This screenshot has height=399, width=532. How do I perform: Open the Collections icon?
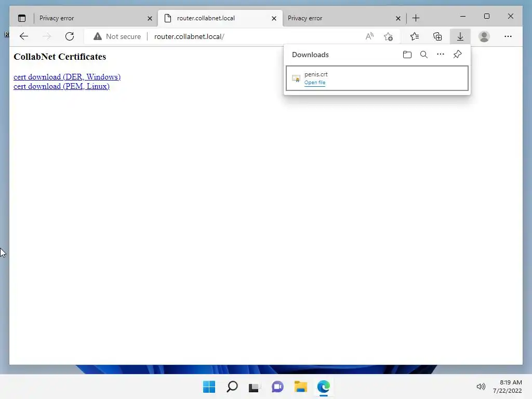[437, 36]
